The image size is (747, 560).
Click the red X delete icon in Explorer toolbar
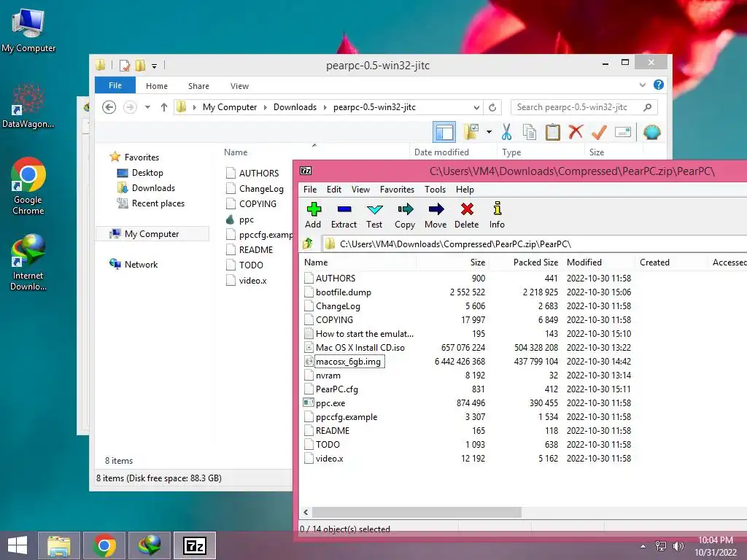(576, 132)
